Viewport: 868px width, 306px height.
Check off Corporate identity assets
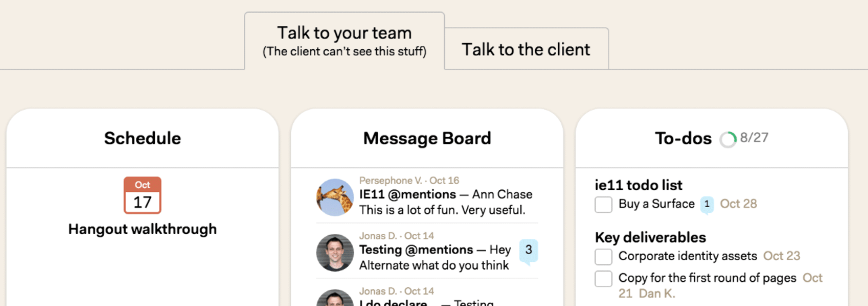click(604, 257)
